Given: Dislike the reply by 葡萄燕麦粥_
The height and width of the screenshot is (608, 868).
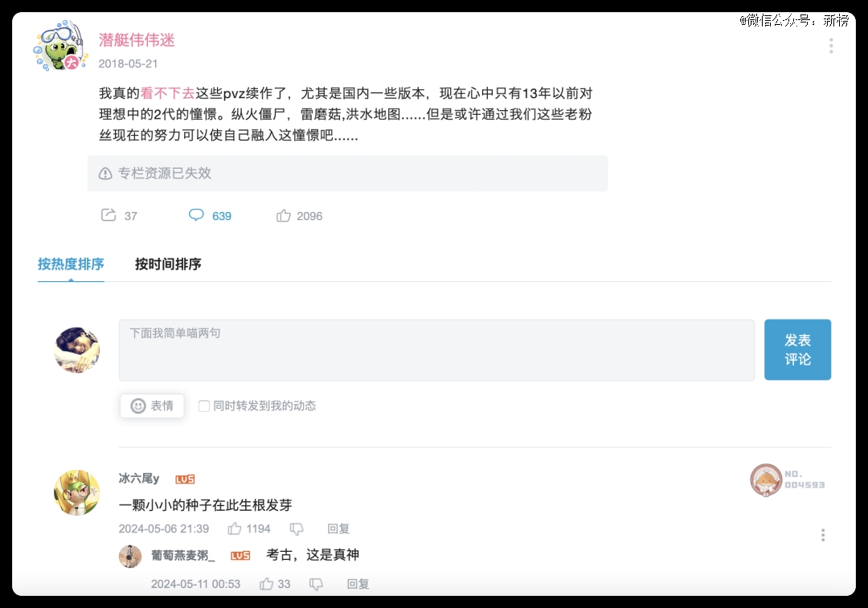Looking at the screenshot, I should (x=316, y=584).
